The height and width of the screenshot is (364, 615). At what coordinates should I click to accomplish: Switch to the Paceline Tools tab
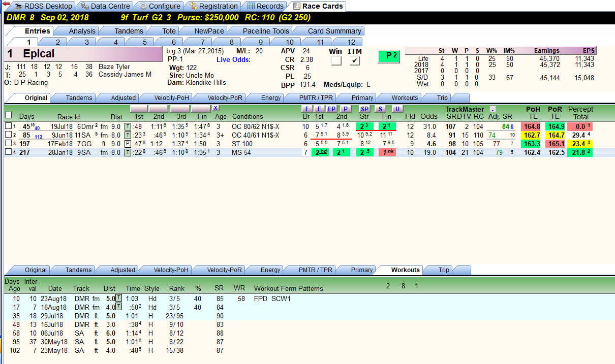pyautogui.click(x=266, y=31)
